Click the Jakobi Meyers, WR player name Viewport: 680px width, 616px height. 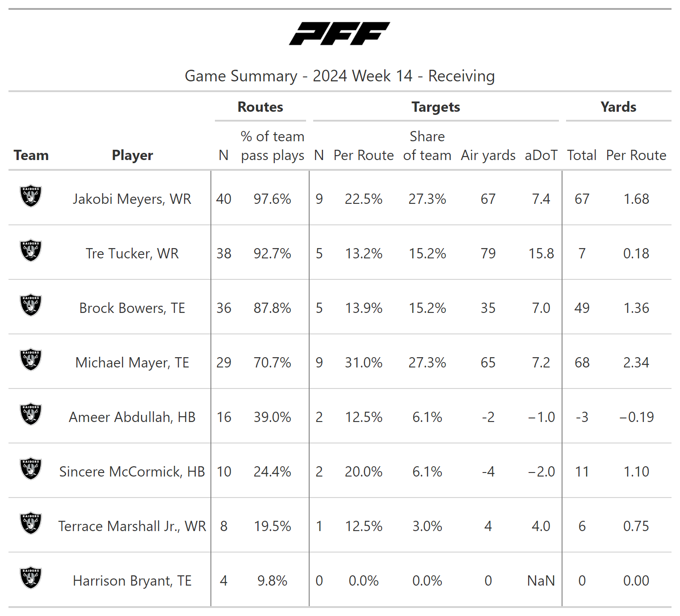pyautogui.click(x=132, y=199)
